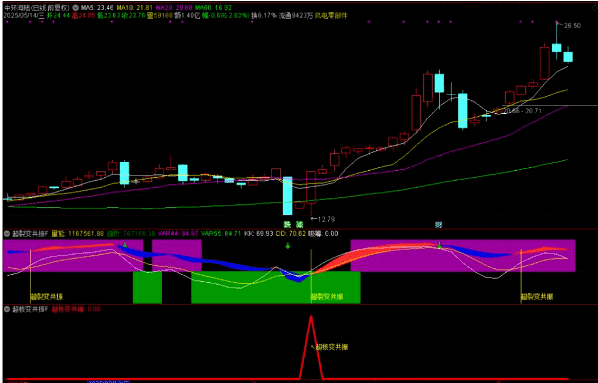The height and width of the screenshot is (383, 598).
Task: Select the green down arrow signal marker
Action: [288, 246]
